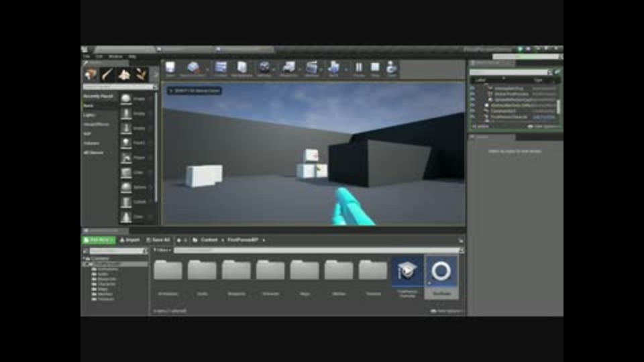The image size is (644, 362).
Task: Open the Blueprints toolbar dropdown arrow
Action: tap(299, 69)
